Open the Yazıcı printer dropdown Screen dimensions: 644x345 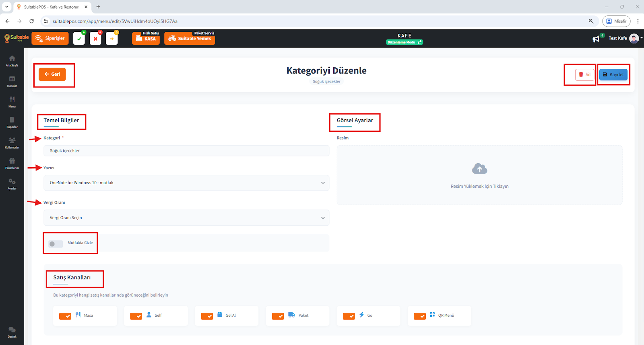pos(186,183)
